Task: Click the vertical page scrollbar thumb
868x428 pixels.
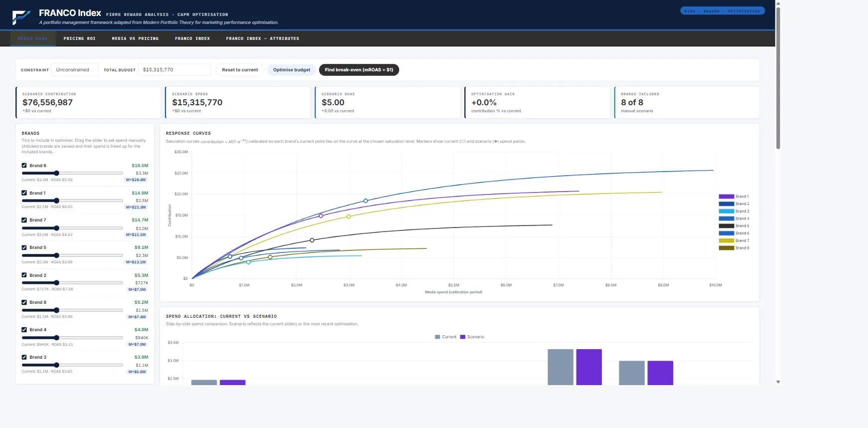Action: point(778,77)
